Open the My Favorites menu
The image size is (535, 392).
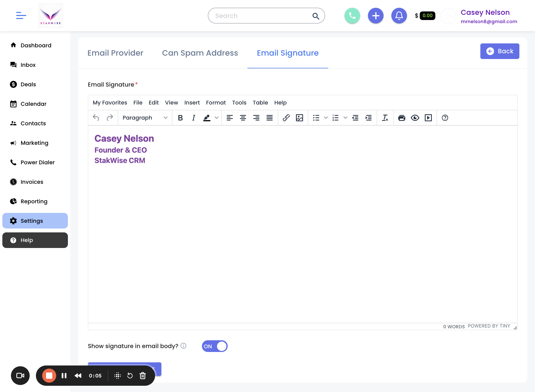[x=110, y=103]
